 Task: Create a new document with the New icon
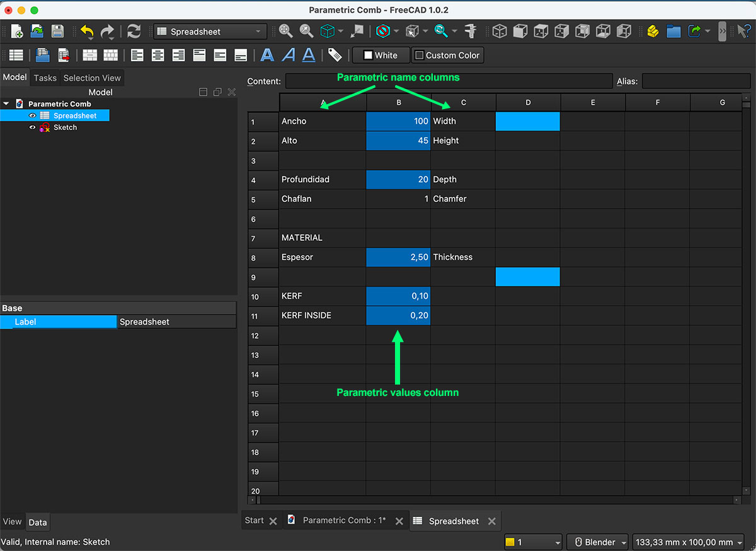(x=16, y=31)
